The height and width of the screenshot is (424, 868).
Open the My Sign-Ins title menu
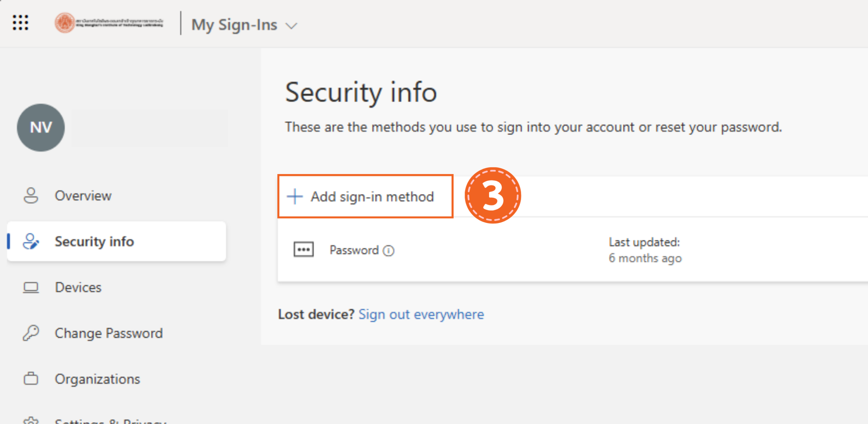(234, 25)
